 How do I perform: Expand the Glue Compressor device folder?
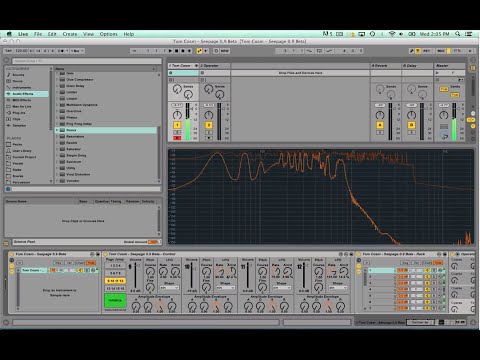[x=57, y=80]
